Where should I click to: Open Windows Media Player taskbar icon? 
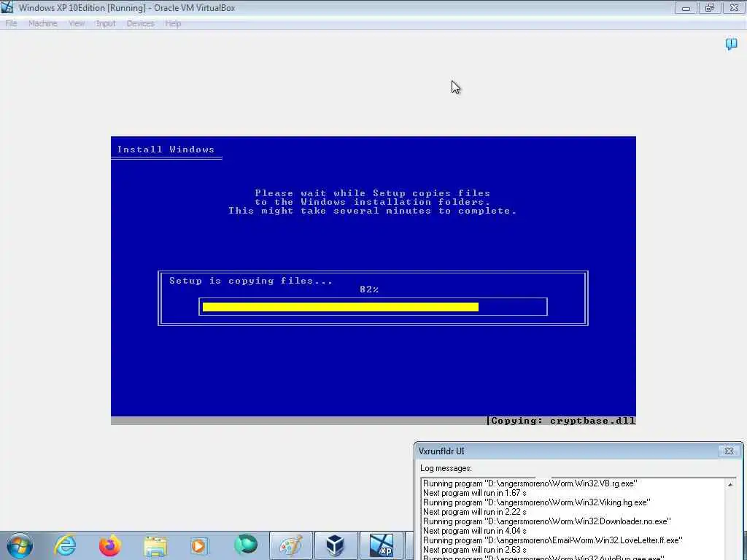coord(200,545)
